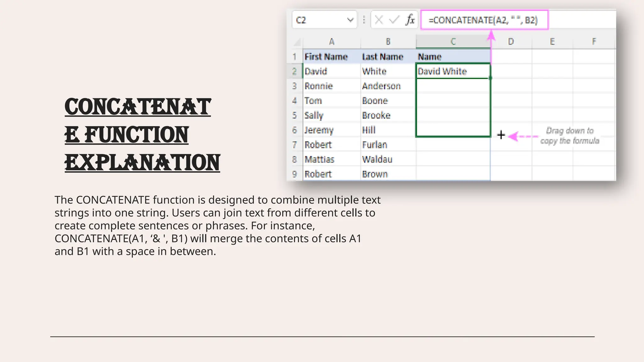Viewport: 644px width, 362px height.
Task: Click the Name Box showing C2
Action: pyautogui.click(x=325, y=20)
